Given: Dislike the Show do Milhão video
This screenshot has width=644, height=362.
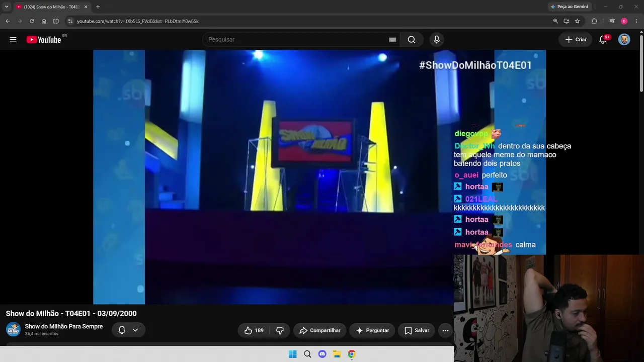Looking at the screenshot, I should pyautogui.click(x=280, y=330).
